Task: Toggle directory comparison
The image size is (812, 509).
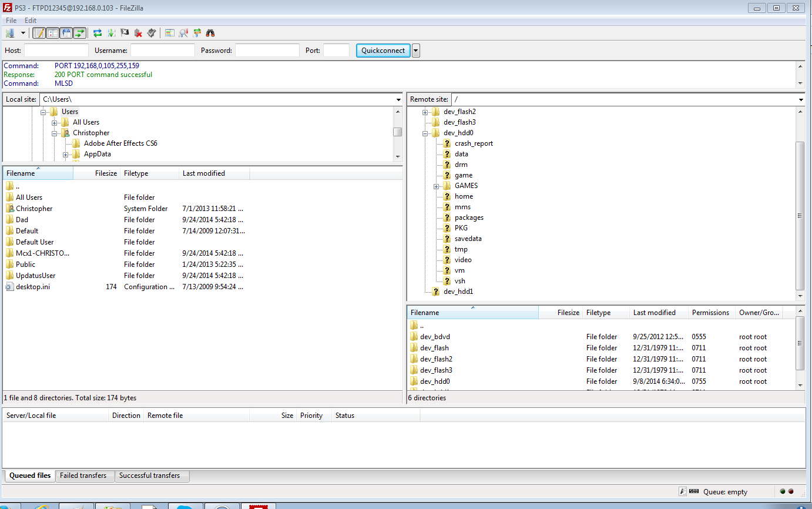Action: (183, 33)
